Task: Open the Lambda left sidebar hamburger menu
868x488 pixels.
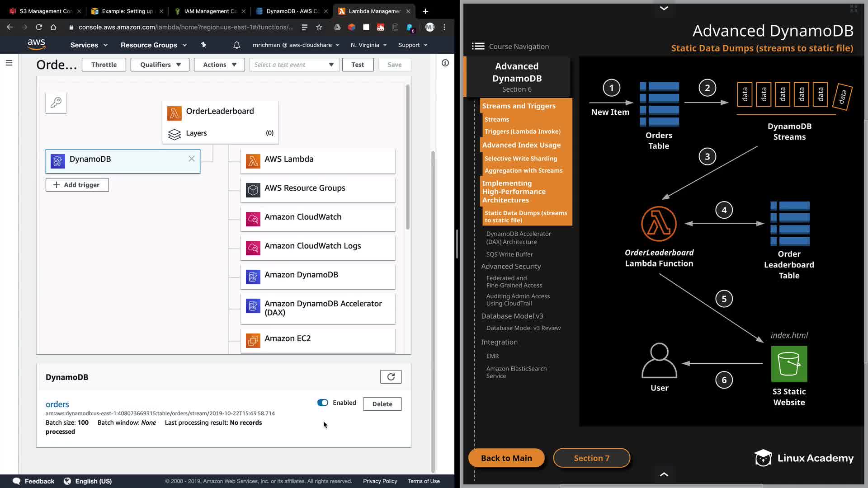Action: click(x=9, y=63)
